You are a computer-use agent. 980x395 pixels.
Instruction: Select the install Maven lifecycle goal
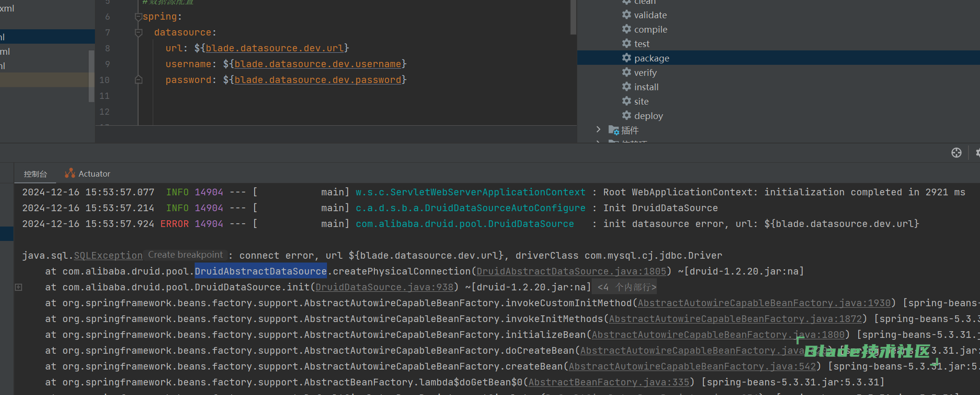(x=646, y=87)
